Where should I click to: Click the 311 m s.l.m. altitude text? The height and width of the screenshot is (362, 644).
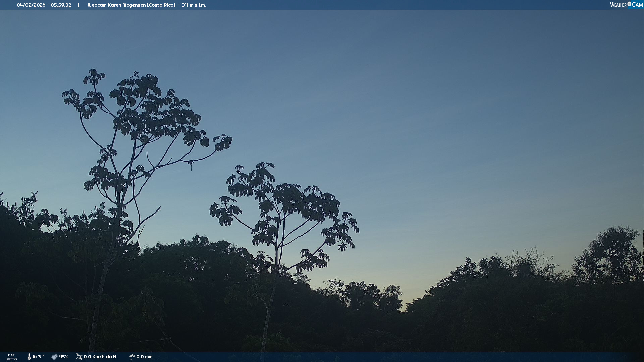point(194,5)
